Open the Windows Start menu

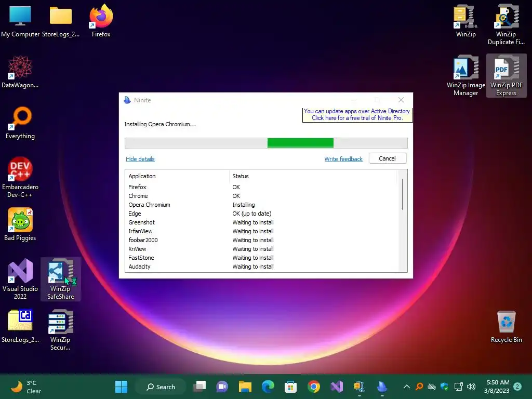pyautogui.click(x=121, y=387)
